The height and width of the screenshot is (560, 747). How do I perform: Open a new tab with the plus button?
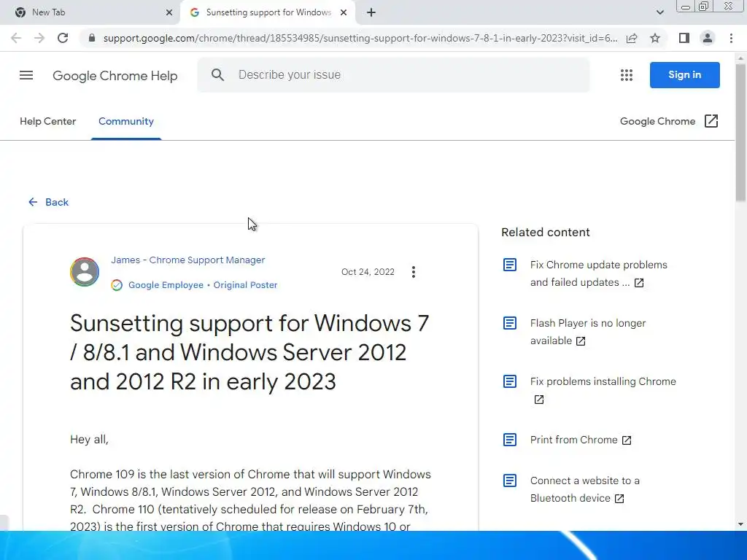371,12
